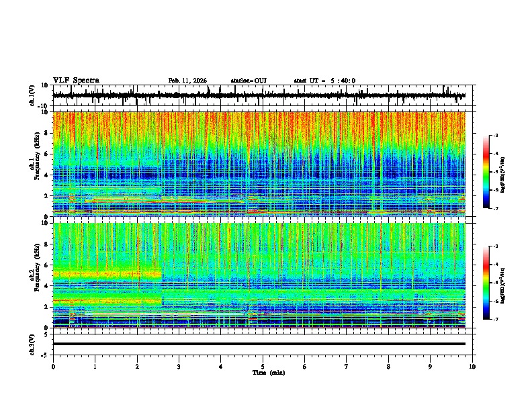Click the "station=OUI" label

pyautogui.click(x=249, y=81)
